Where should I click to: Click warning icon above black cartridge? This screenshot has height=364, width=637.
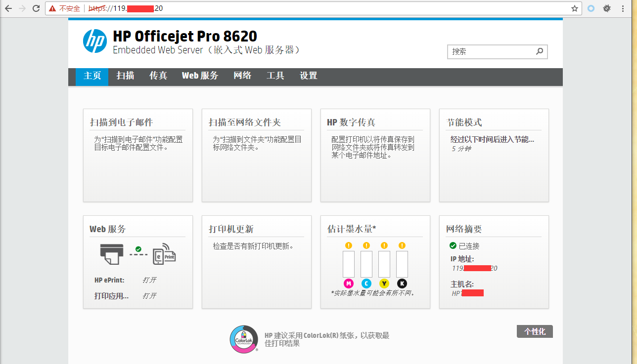pos(402,245)
